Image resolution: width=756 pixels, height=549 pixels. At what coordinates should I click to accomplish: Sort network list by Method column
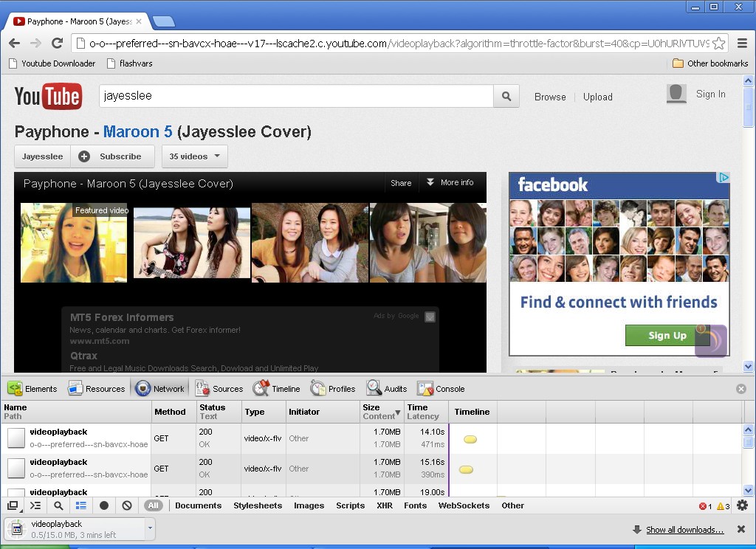[x=174, y=412]
